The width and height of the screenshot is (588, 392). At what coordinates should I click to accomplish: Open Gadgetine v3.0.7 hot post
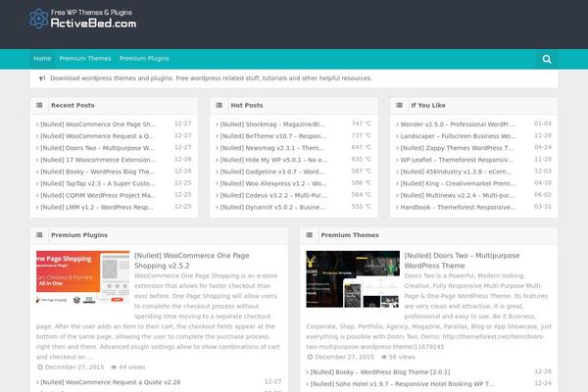point(272,171)
